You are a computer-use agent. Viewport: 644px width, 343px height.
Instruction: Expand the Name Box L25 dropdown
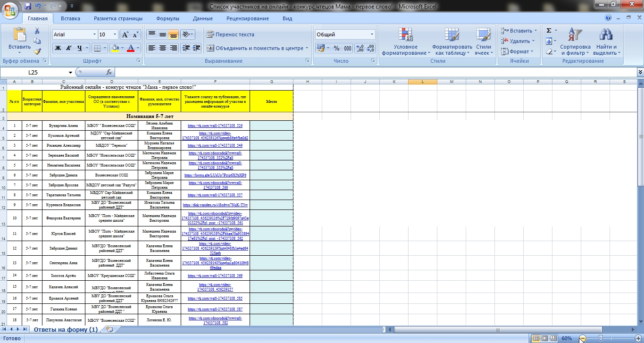(71, 72)
